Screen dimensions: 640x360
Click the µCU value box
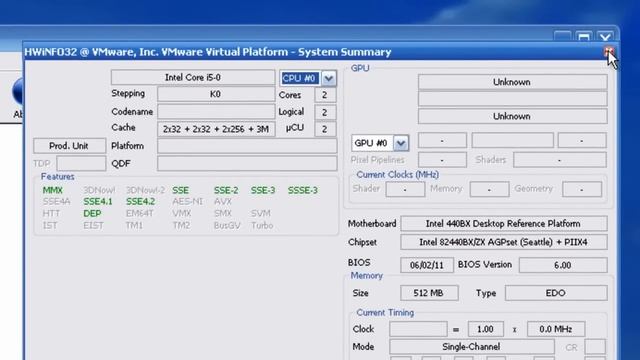(x=325, y=129)
